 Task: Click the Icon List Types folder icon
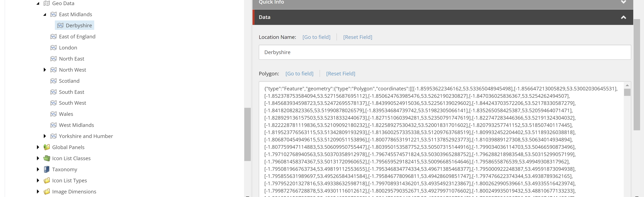click(47, 180)
